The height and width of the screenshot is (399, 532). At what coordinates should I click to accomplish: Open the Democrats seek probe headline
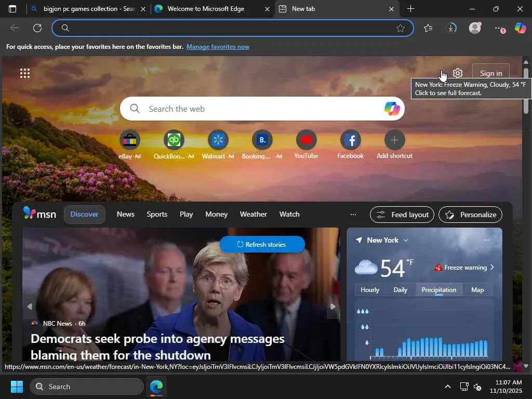[158, 347]
